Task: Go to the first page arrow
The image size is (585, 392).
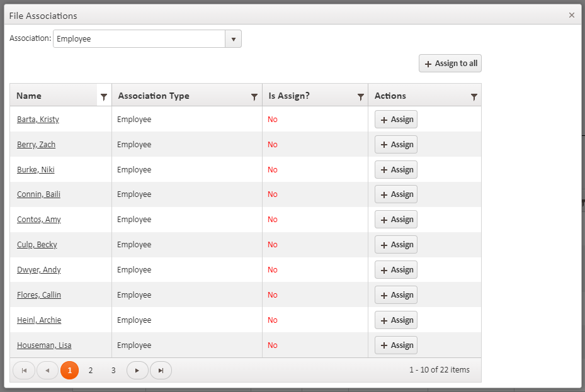Action: tap(24, 371)
